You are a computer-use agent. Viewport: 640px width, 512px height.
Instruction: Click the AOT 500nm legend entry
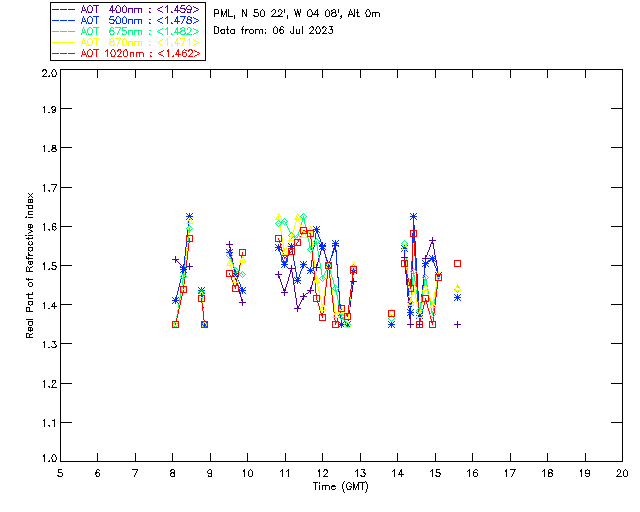[x=126, y=20]
